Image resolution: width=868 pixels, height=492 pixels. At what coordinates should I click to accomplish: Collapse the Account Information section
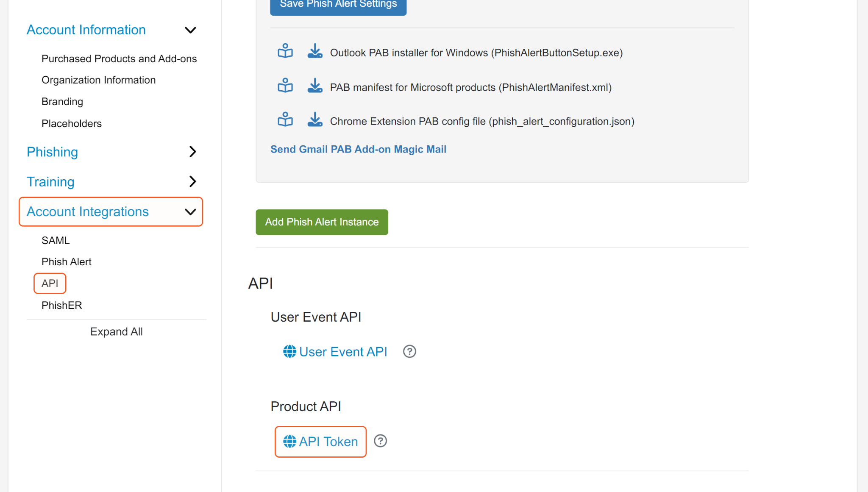[190, 30]
